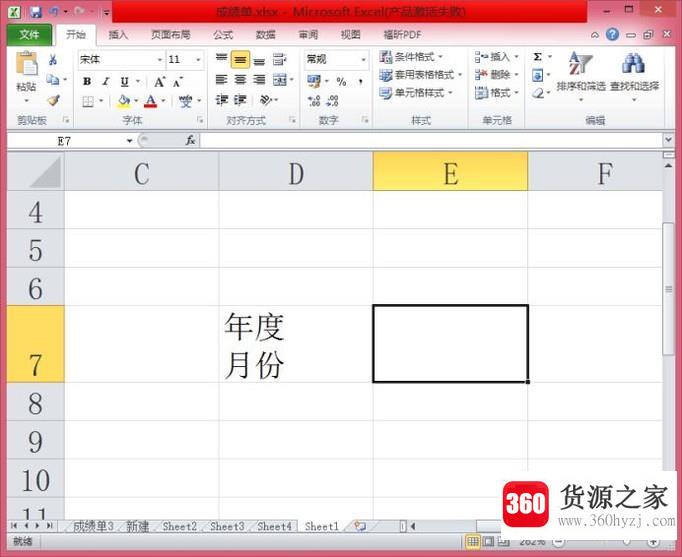Screen dimensions: 682x557
Task: Toggle the Middle Align button
Action: 240,60
